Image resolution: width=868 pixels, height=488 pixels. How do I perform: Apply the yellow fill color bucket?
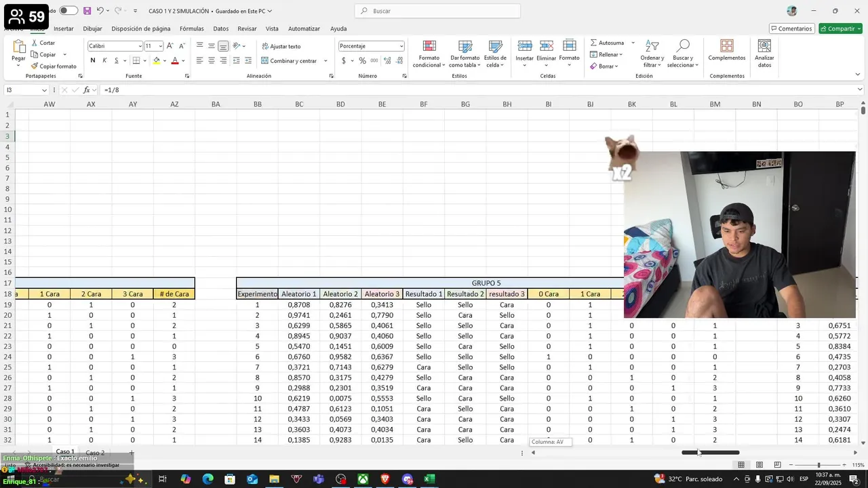tap(157, 60)
